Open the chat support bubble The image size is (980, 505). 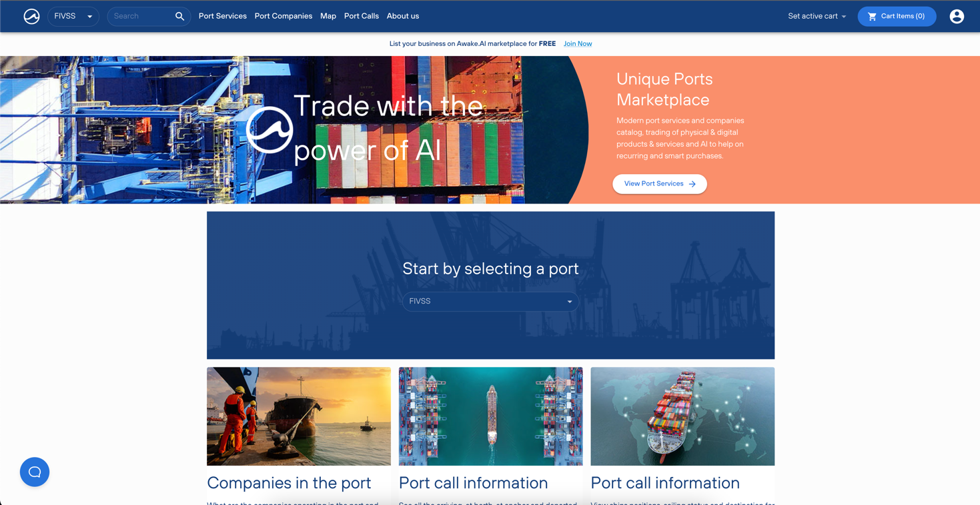[35, 472]
